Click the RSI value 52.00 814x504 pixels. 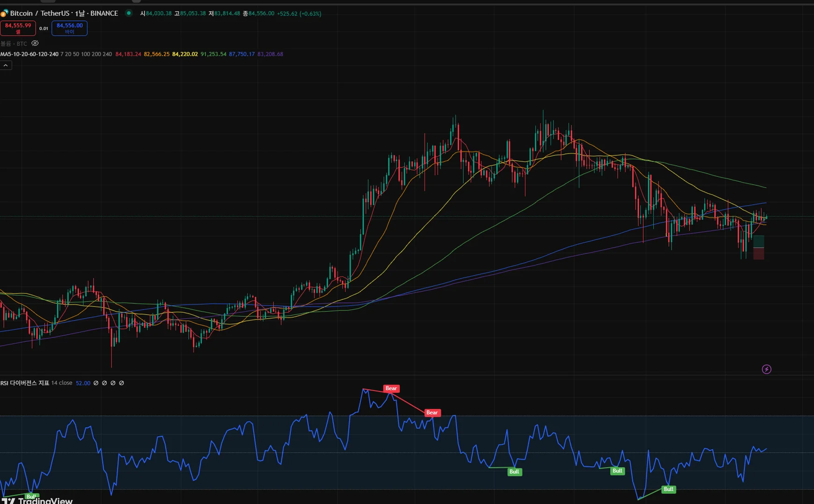pyautogui.click(x=83, y=383)
